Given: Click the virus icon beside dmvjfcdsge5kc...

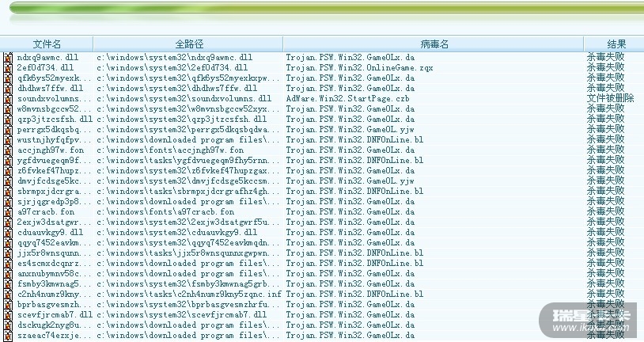Looking at the screenshot, I should coord(8,180).
